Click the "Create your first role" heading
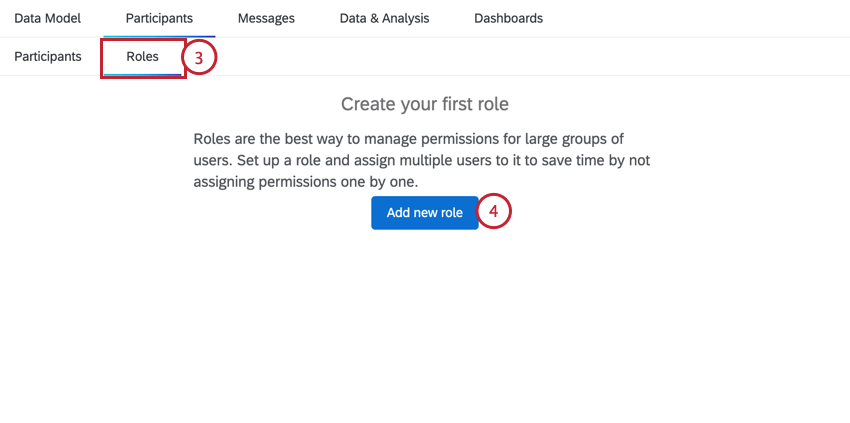 tap(425, 104)
